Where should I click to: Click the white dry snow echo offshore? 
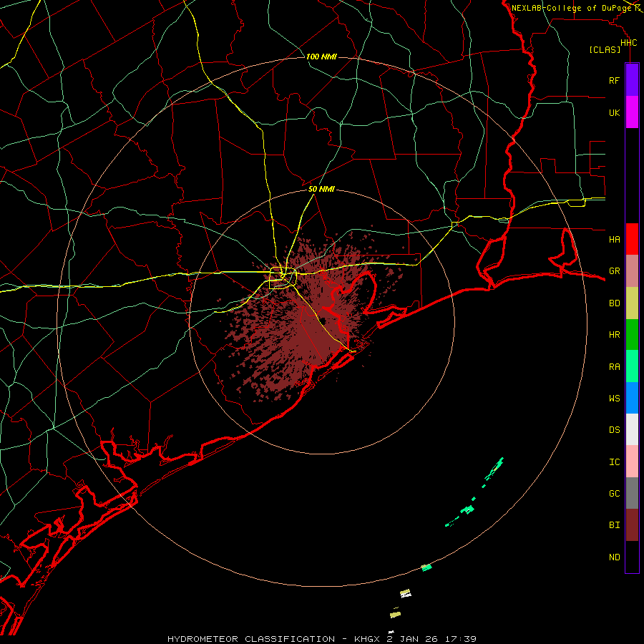click(x=406, y=593)
